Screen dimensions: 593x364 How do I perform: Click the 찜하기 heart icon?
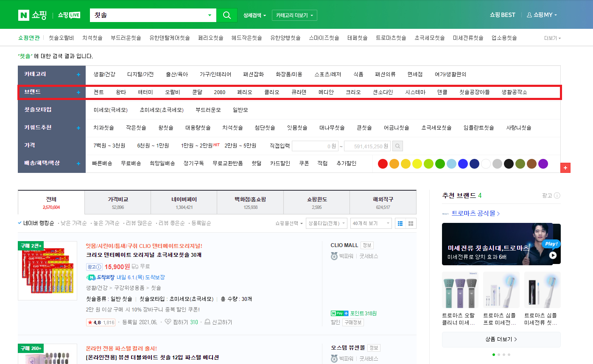(168, 322)
